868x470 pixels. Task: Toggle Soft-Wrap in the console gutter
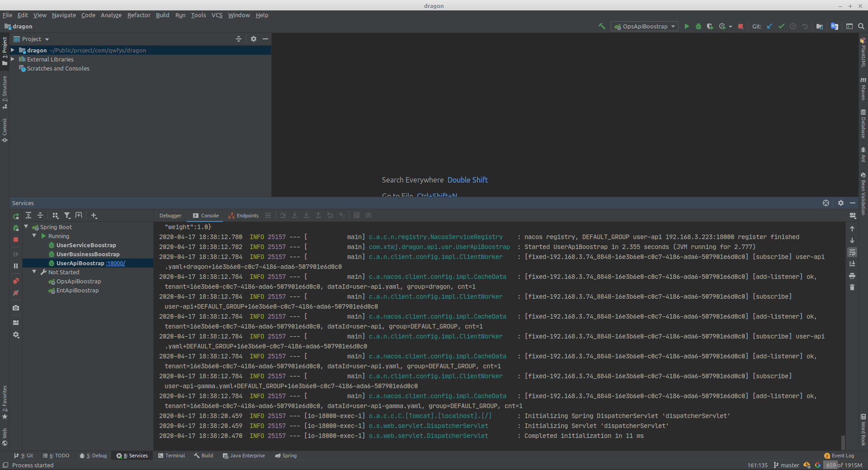point(852,252)
